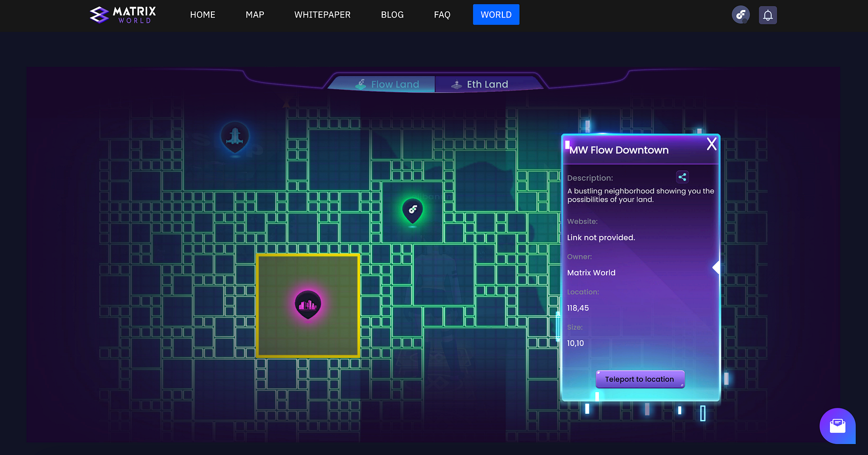The height and width of the screenshot is (455, 868).
Task: Open the FAQ page
Action: pos(442,15)
